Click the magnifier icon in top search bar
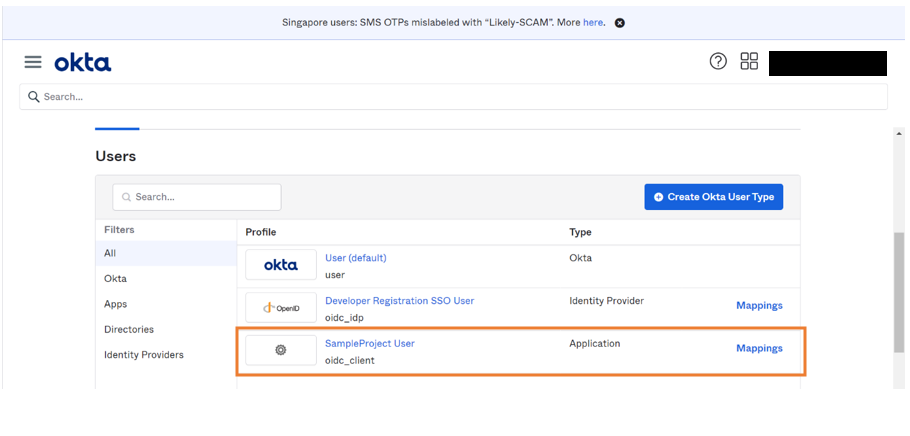910x436 pixels. [x=34, y=97]
